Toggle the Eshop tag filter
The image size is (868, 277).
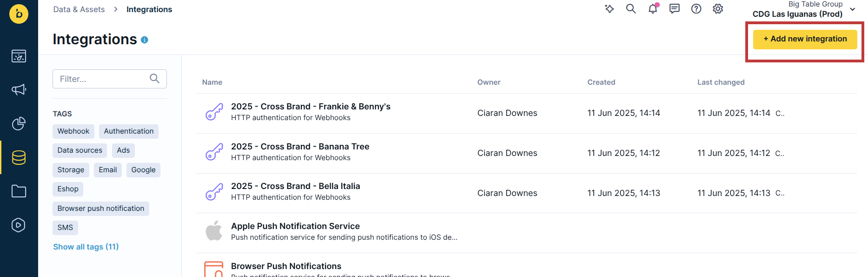pyautogui.click(x=68, y=189)
